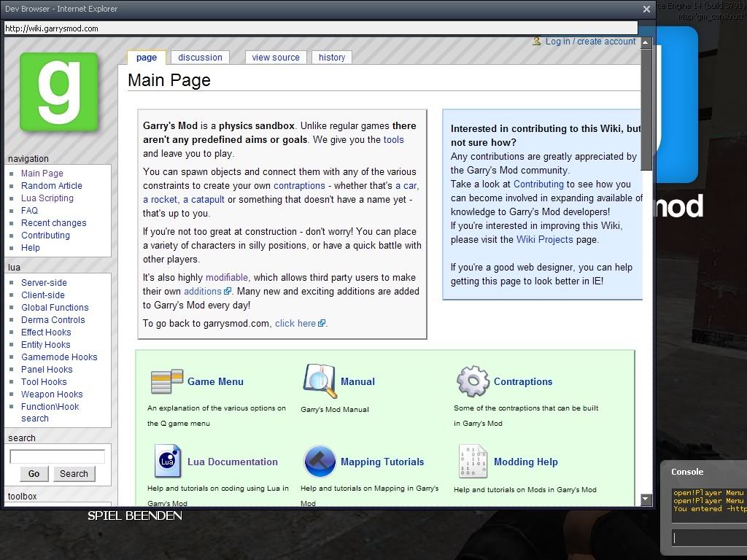Click the scrollbar down arrow
The width and height of the screenshot is (747, 560).
click(x=646, y=499)
